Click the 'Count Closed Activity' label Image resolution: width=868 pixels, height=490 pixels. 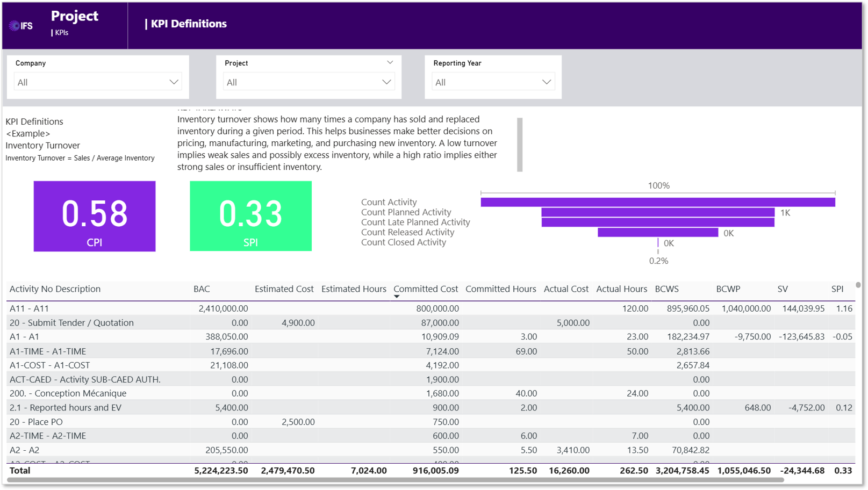(x=404, y=242)
